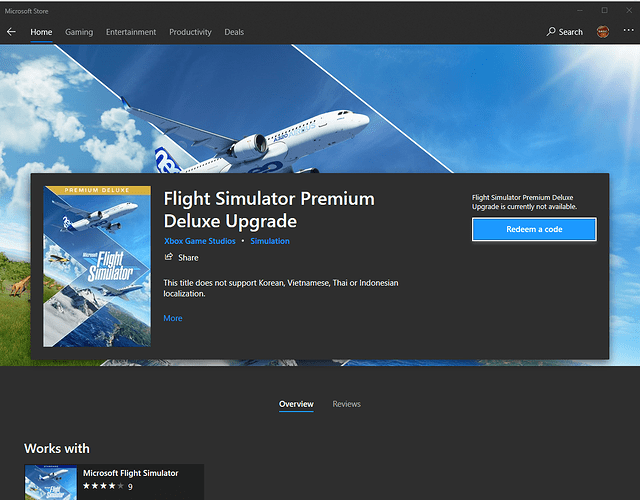Open the Entertainment tab
Screen dimensions: 640x500
pyautogui.click(x=131, y=32)
